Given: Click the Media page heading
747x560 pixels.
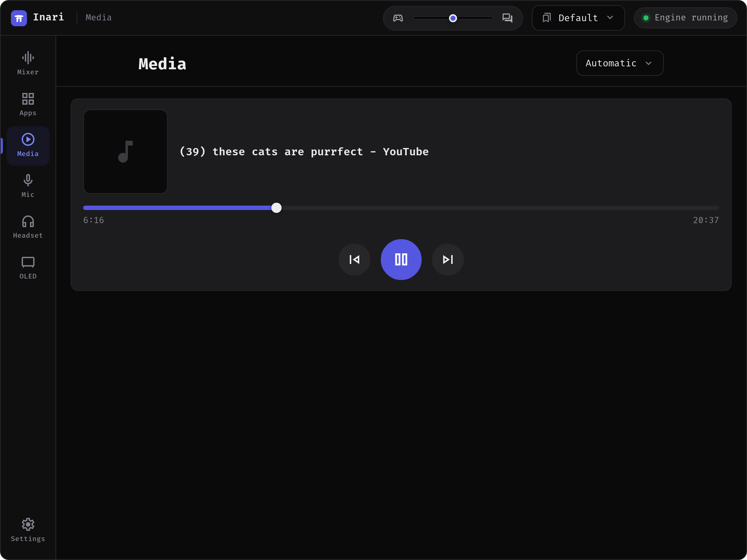Looking at the screenshot, I should [x=162, y=64].
